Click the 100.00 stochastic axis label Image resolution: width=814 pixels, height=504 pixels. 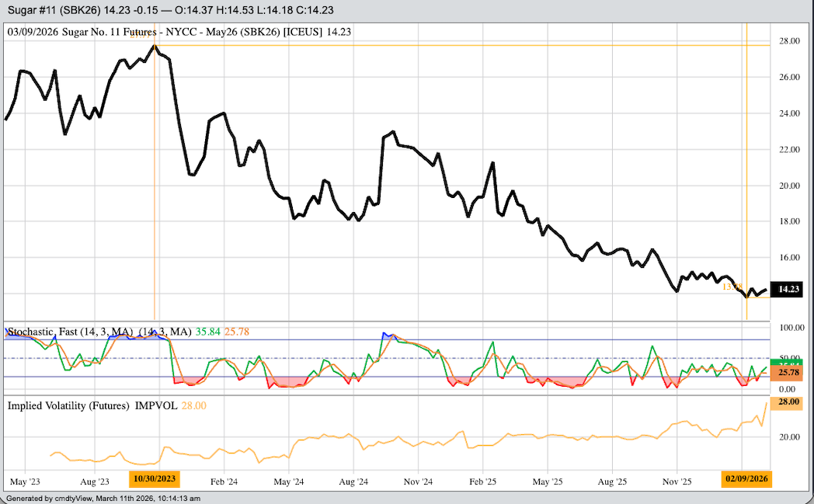tap(791, 328)
